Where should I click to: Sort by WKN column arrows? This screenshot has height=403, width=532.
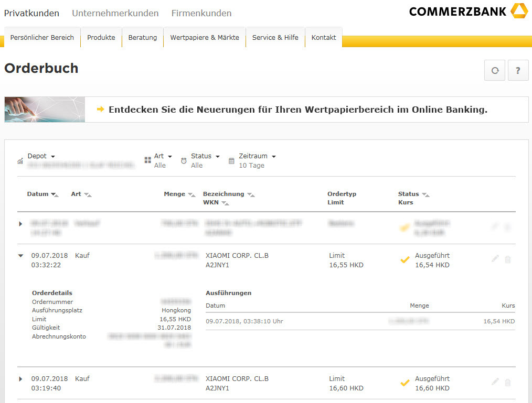coord(225,203)
